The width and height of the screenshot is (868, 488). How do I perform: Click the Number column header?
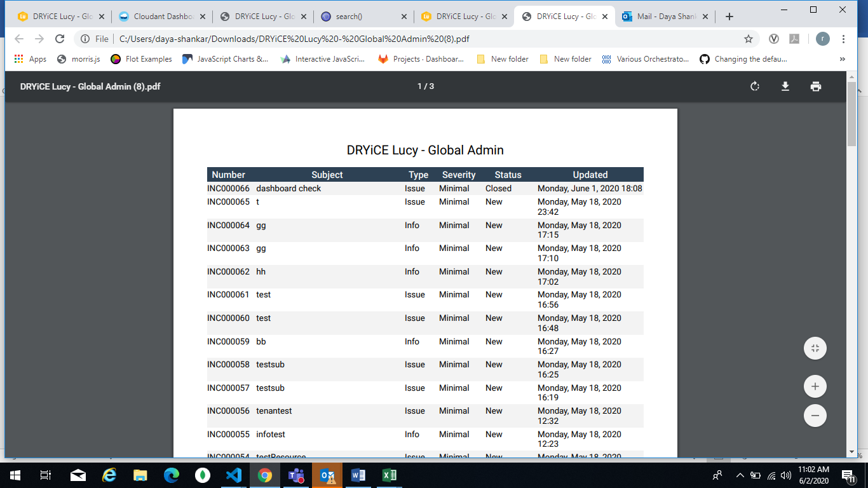coord(229,175)
